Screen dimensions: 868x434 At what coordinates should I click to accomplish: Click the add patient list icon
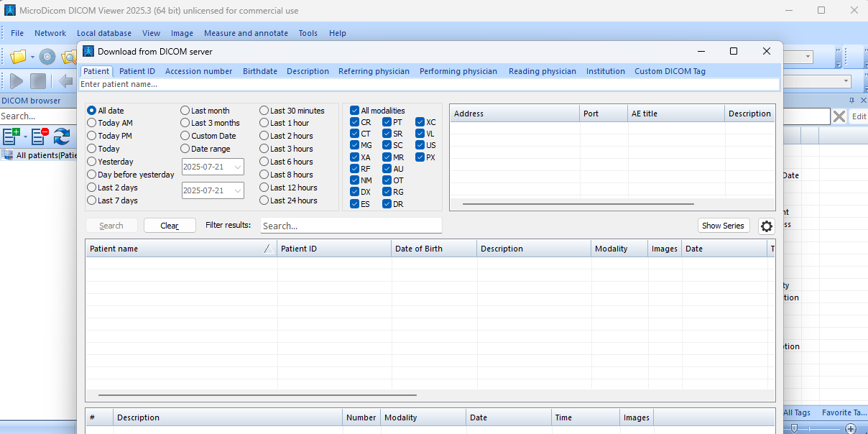click(x=11, y=134)
